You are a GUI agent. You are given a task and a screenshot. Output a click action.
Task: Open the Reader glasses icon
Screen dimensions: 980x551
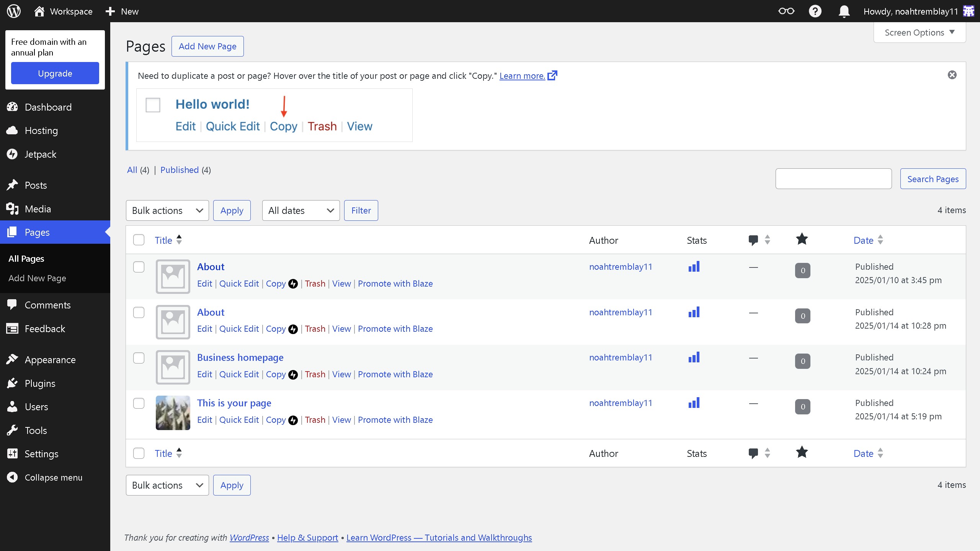pyautogui.click(x=786, y=11)
